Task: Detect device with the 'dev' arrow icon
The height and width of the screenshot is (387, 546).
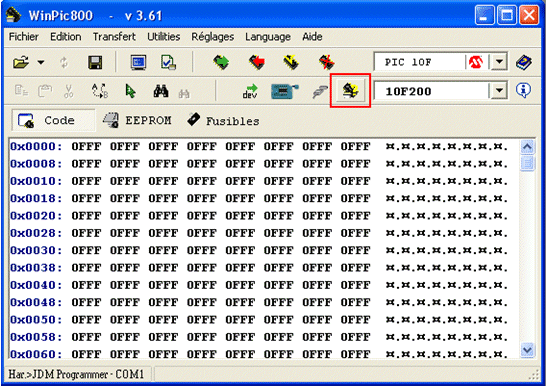Action: pyautogui.click(x=250, y=91)
